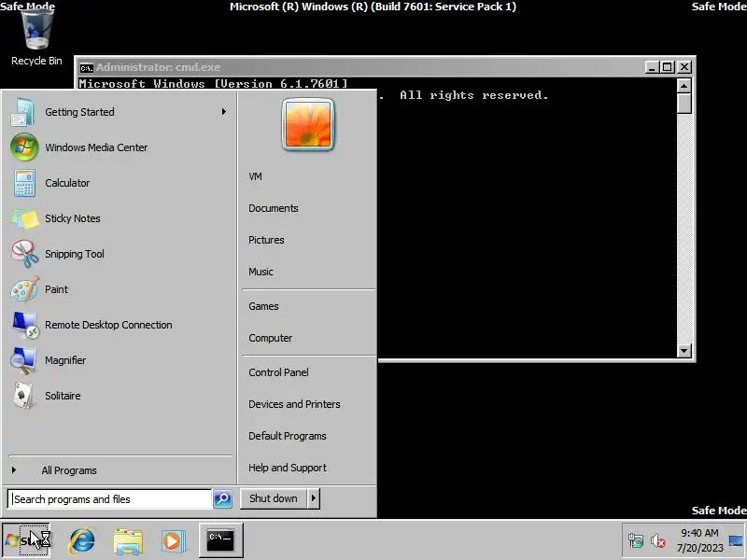Open Devices and Printers
747x560 pixels.
point(294,404)
